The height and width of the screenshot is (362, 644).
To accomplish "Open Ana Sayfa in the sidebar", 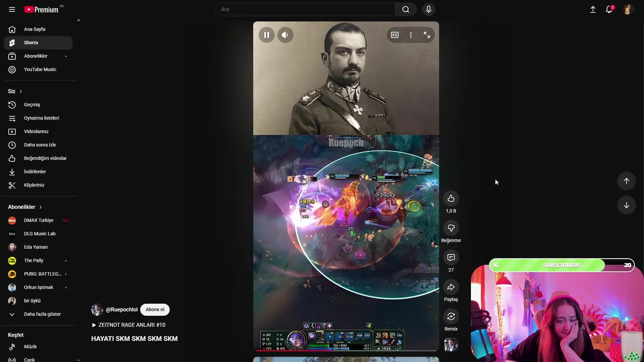I will 38,29.
